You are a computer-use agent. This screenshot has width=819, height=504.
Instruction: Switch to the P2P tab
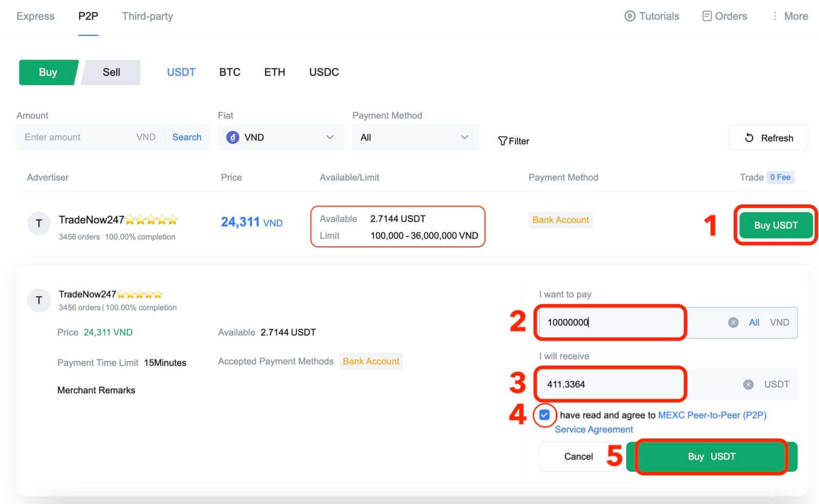(88, 16)
